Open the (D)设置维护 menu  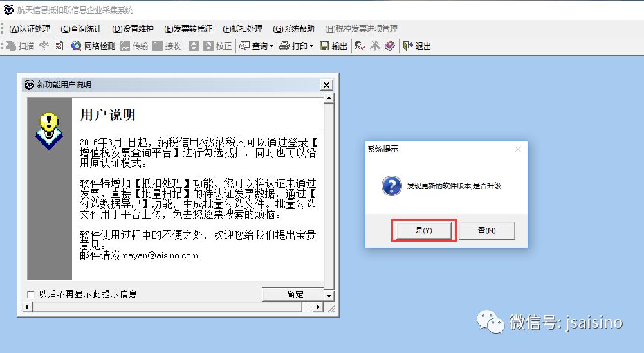[133, 29]
